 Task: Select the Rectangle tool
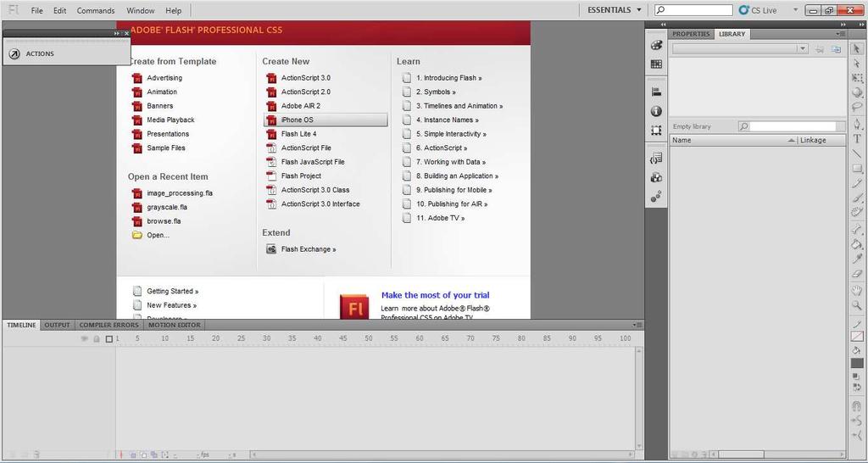857,168
